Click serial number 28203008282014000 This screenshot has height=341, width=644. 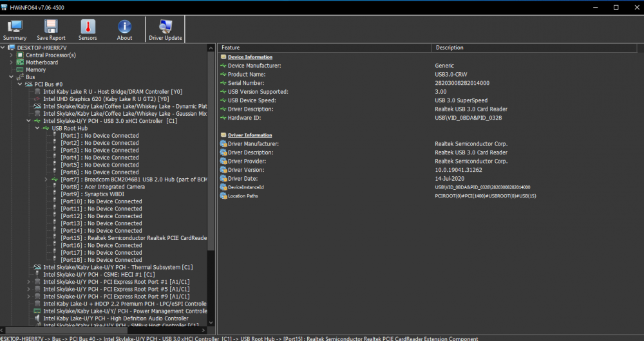[x=462, y=83]
